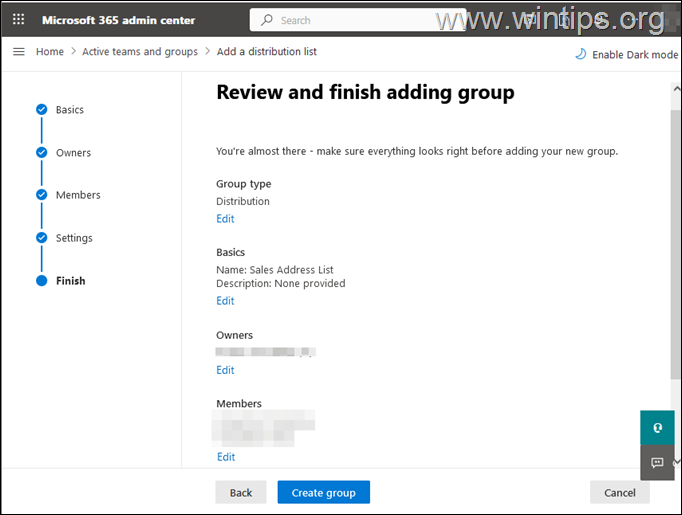Jump to the Basics wizard step
This screenshot has height=515, width=682.
pos(70,110)
